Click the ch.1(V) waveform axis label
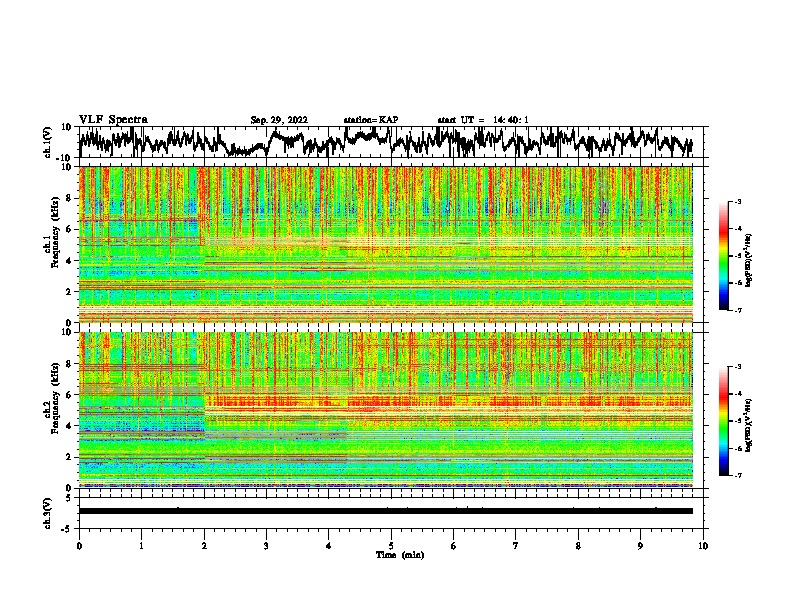 48,142
